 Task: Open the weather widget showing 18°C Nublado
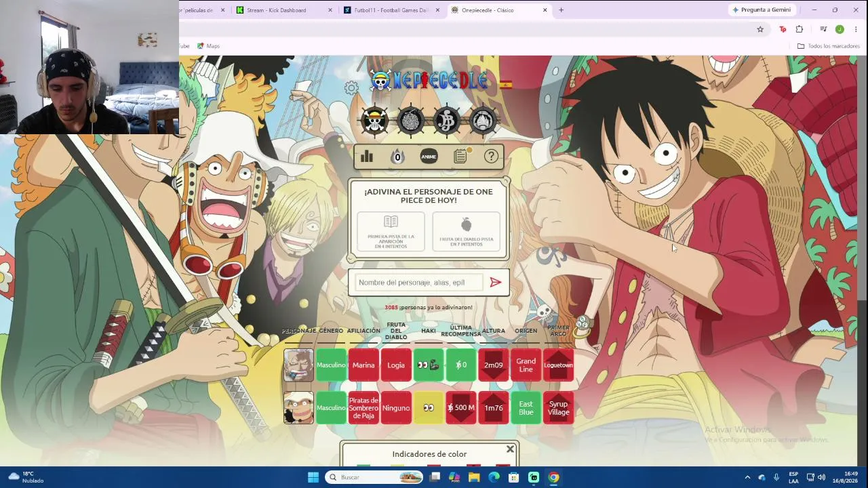pyautogui.click(x=26, y=477)
